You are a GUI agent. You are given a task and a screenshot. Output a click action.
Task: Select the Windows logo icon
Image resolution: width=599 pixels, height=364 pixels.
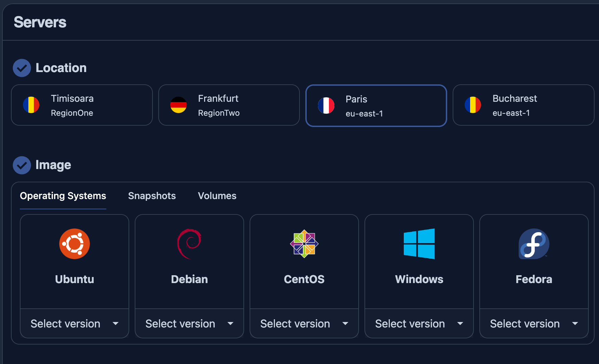pyautogui.click(x=419, y=243)
